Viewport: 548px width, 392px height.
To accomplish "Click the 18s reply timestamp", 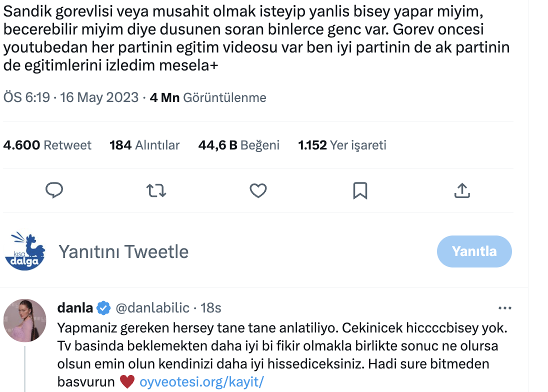I will pos(211,308).
